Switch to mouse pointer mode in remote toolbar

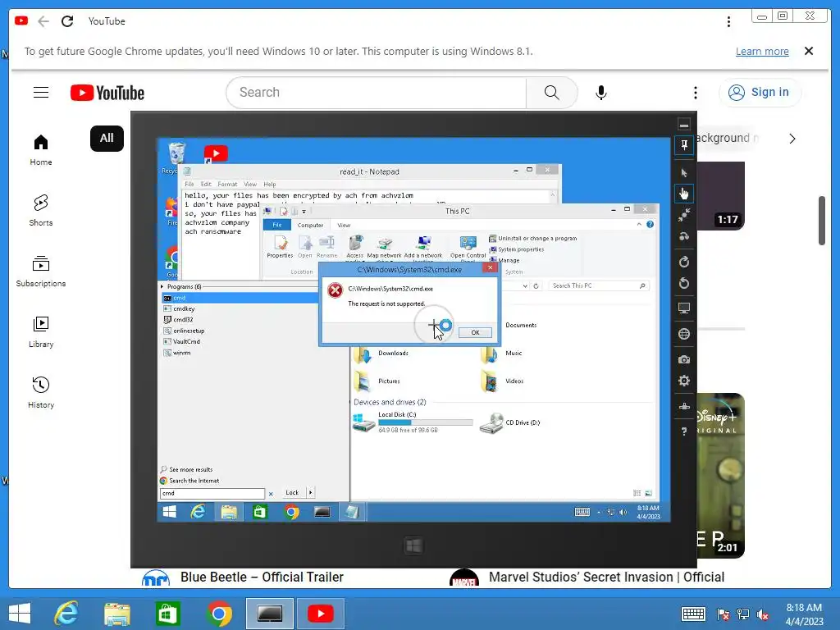[x=684, y=172]
